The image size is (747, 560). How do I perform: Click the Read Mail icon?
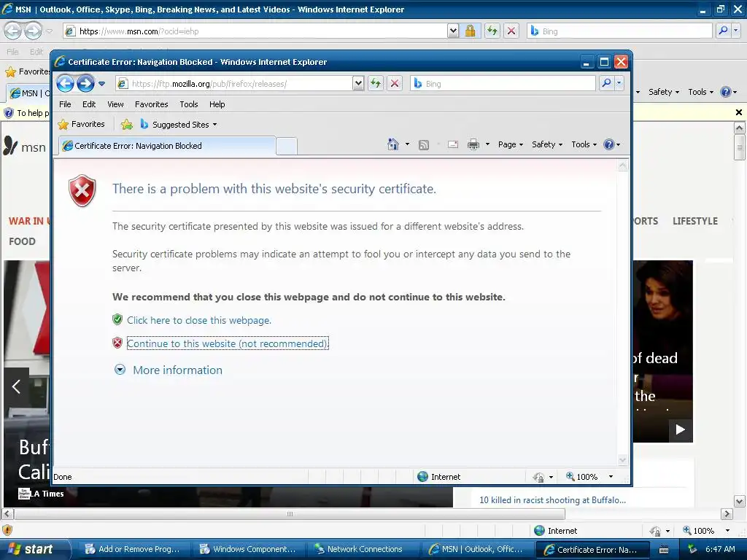coord(452,145)
